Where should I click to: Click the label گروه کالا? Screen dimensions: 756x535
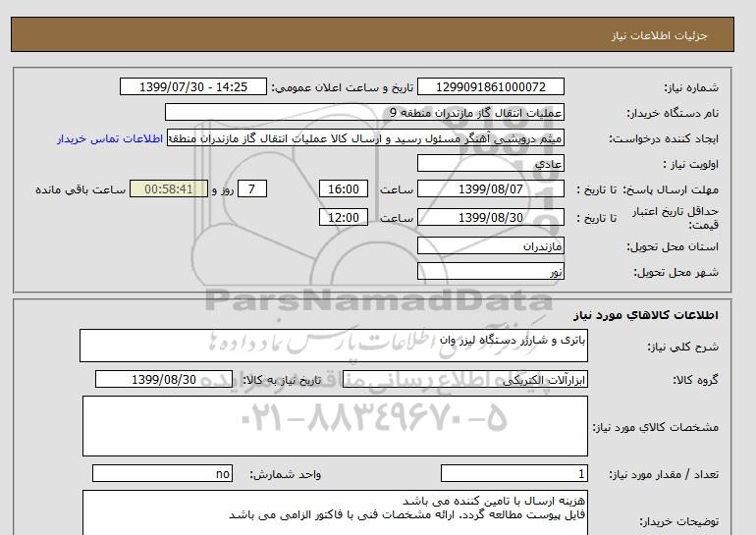pyautogui.click(x=696, y=380)
